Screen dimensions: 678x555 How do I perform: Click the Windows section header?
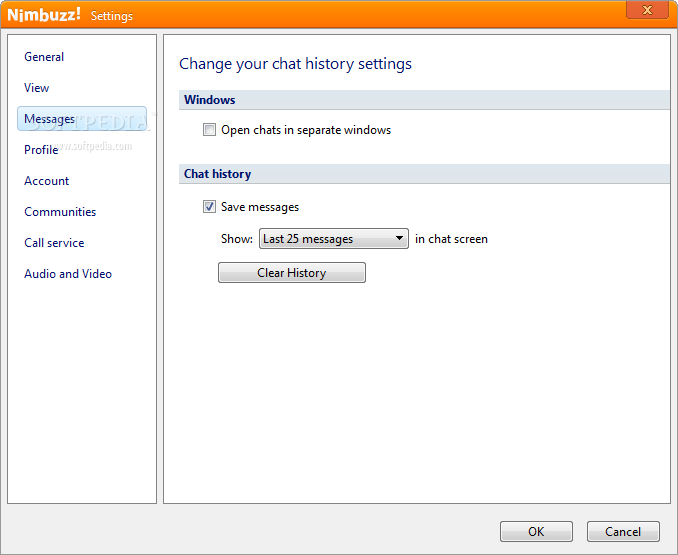[x=424, y=100]
